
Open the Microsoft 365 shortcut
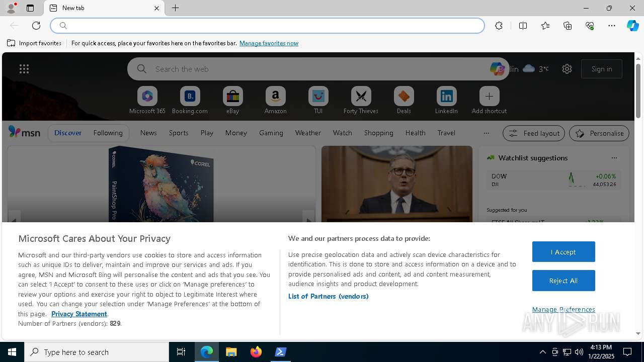[x=147, y=101]
